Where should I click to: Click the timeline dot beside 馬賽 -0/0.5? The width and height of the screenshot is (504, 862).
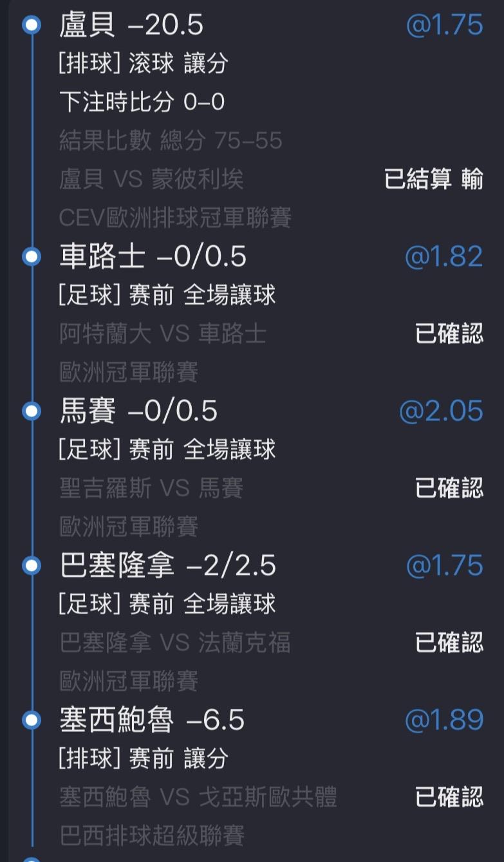31,411
